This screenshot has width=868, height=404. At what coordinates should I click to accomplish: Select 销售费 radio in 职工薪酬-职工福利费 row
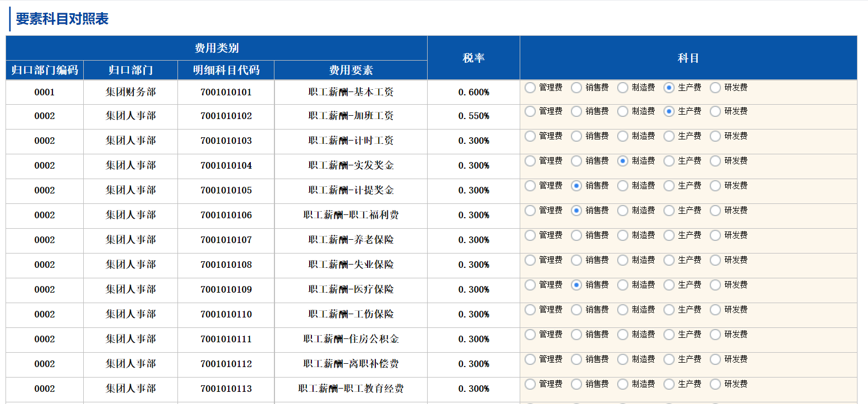click(x=576, y=211)
